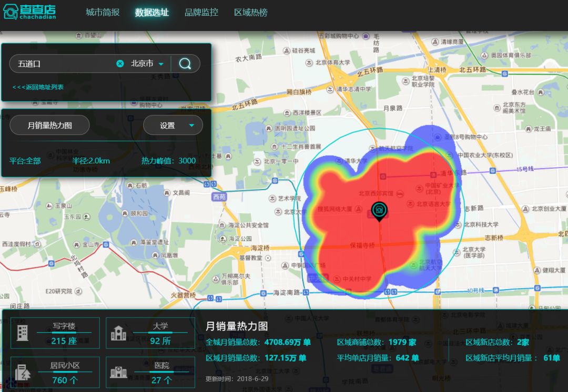
Task: Switch to the 区域热榜 tab
Action: click(248, 12)
